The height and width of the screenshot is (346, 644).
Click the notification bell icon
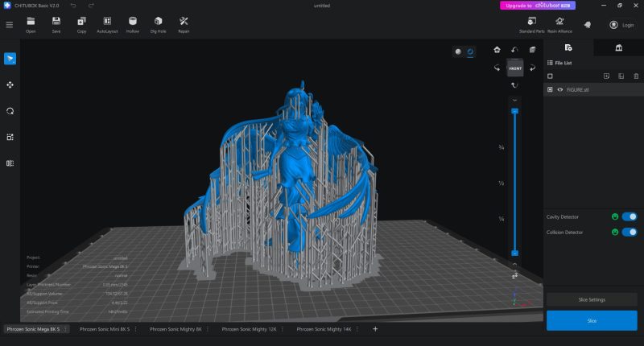588,25
